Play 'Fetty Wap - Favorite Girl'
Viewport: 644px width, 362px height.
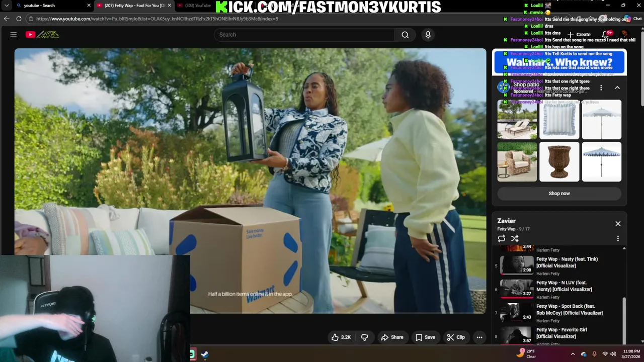(x=561, y=333)
